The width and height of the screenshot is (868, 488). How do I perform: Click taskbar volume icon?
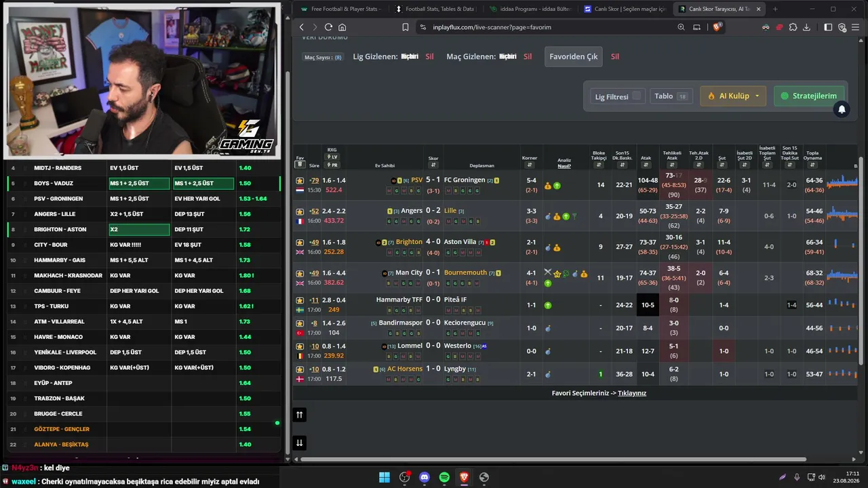(821, 477)
